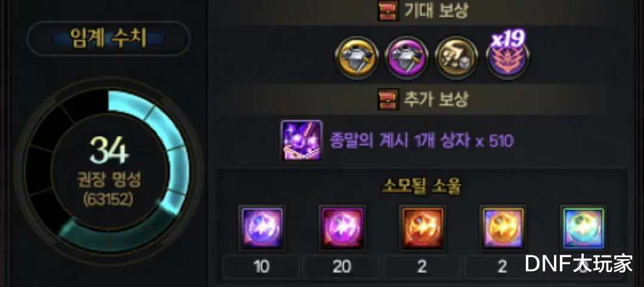Click the orange soul count field showing 2
The height and width of the screenshot is (287, 644).
(422, 267)
